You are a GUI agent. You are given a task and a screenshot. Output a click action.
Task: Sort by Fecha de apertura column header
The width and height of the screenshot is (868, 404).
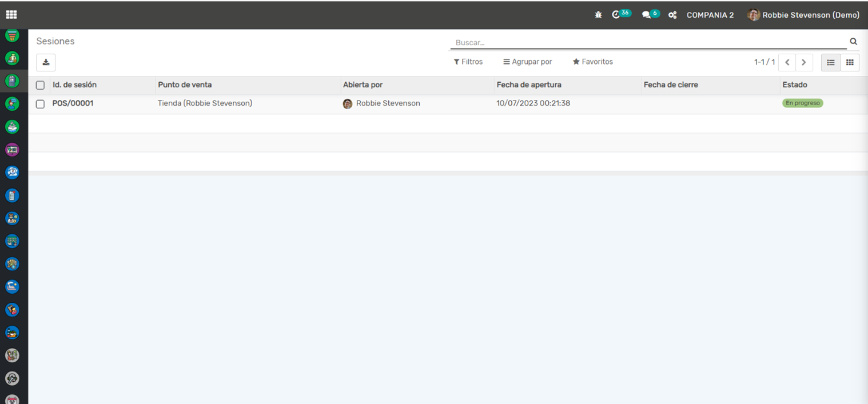529,85
